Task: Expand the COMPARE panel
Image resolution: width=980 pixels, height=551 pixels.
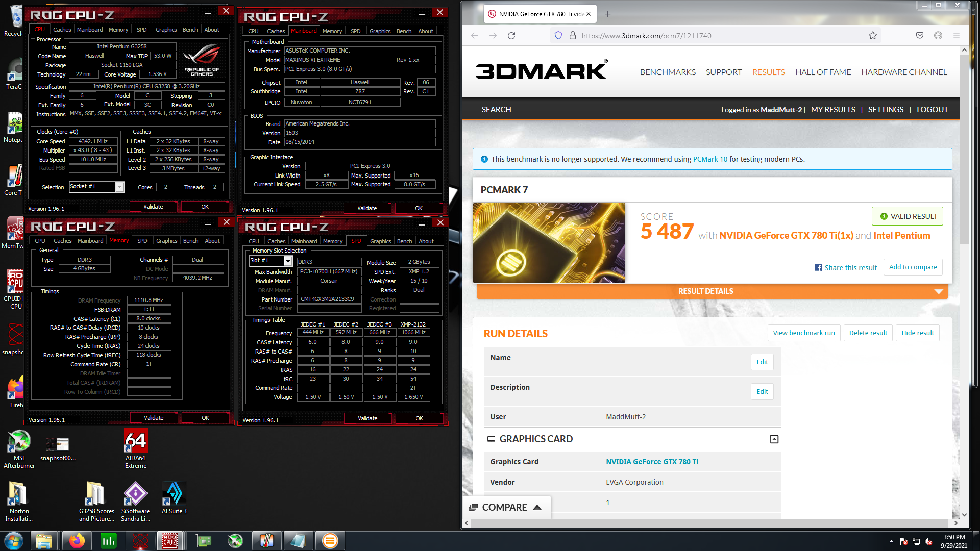Action: tap(506, 508)
